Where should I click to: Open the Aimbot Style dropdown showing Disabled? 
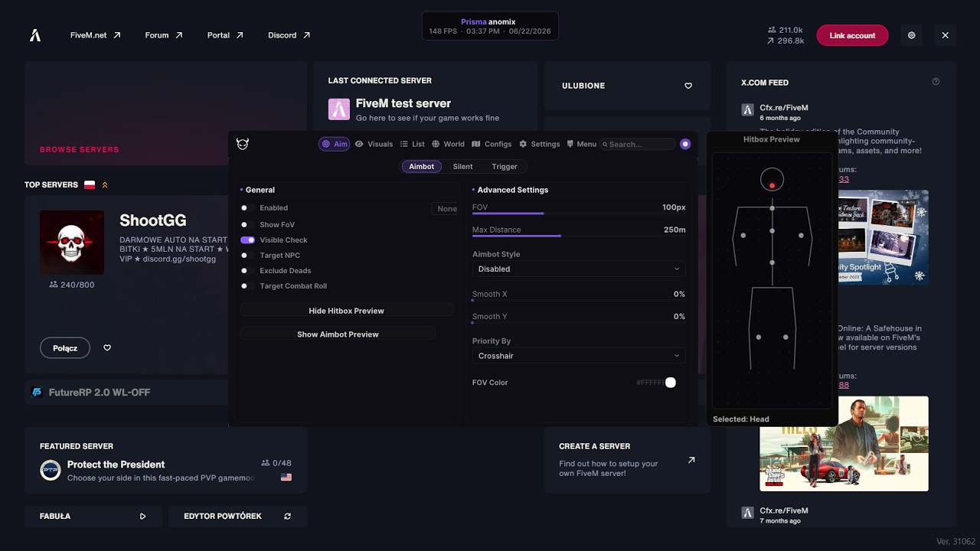(578, 269)
